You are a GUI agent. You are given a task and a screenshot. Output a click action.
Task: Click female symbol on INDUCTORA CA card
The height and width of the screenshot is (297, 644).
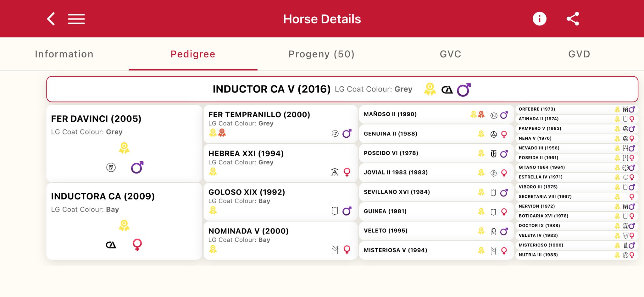point(137,245)
